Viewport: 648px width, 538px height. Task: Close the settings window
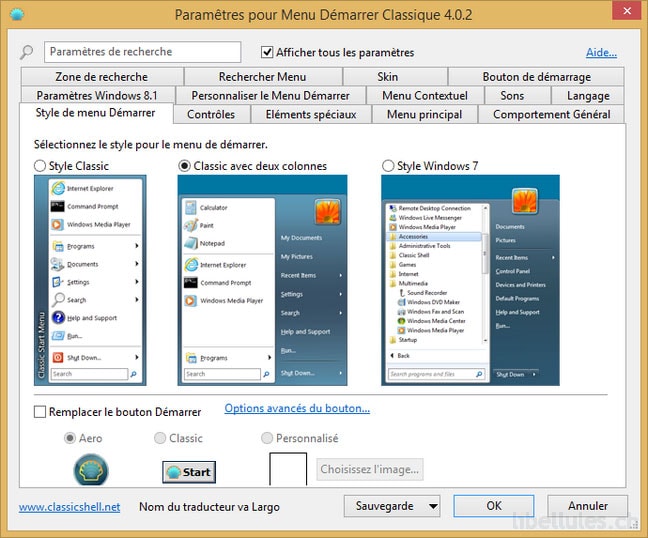pyautogui.click(x=627, y=11)
